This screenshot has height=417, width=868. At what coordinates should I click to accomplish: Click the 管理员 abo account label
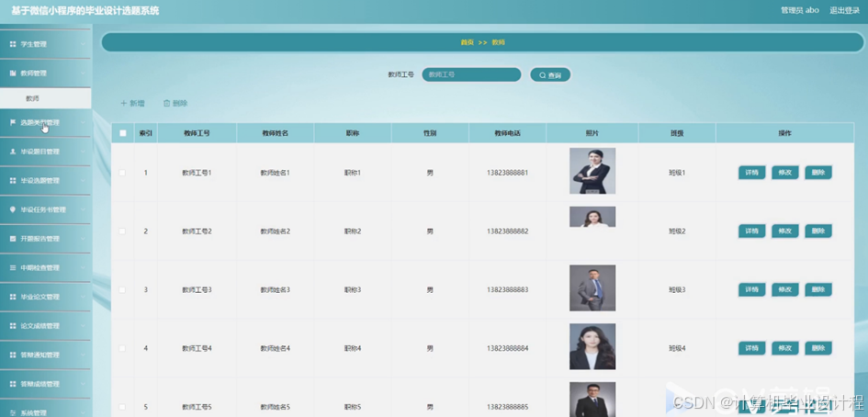click(800, 10)
